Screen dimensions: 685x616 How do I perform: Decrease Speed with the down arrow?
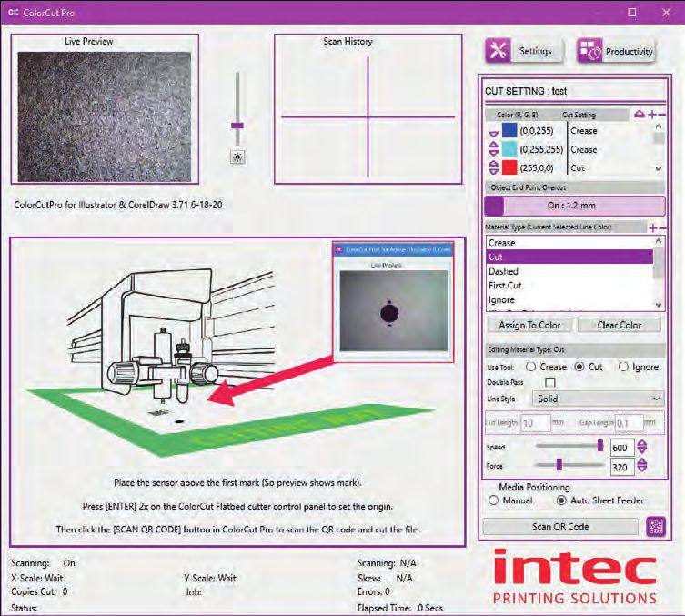click(641, 450)
